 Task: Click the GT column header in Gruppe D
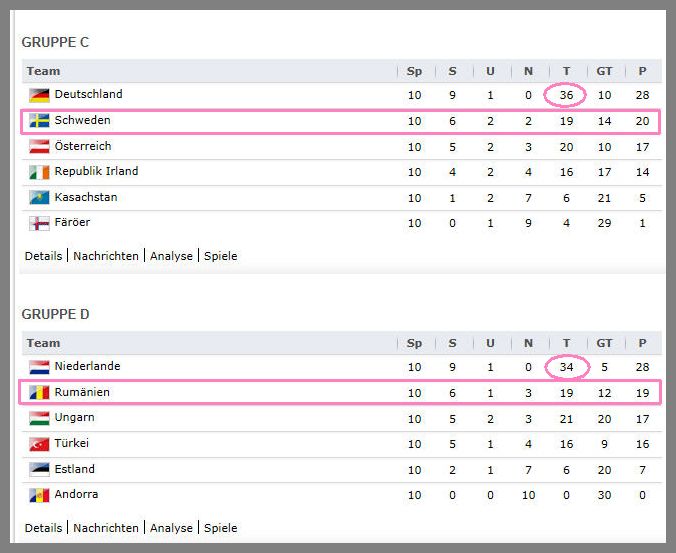(x=604, y=343)
